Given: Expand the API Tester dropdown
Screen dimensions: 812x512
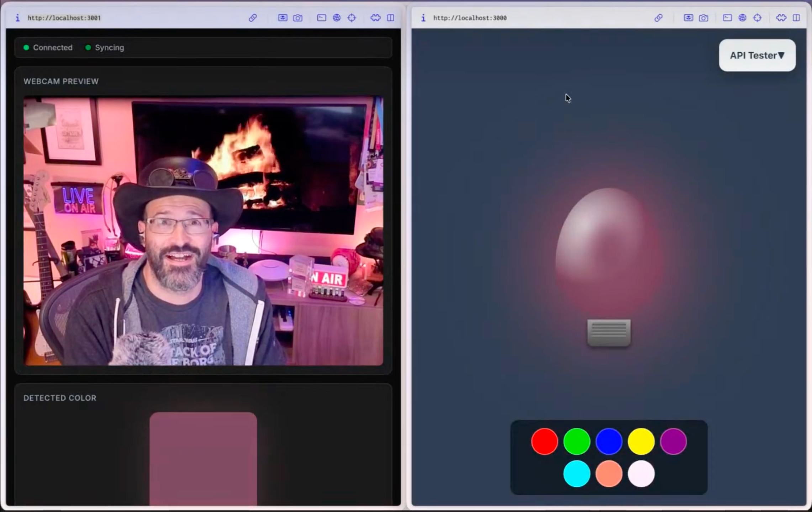Looking at the screenshot, I should 757,56.
